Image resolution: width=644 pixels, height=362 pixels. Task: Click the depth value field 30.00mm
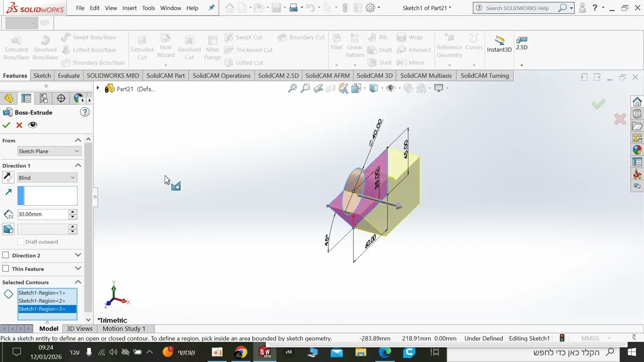[x=43, y=214]
